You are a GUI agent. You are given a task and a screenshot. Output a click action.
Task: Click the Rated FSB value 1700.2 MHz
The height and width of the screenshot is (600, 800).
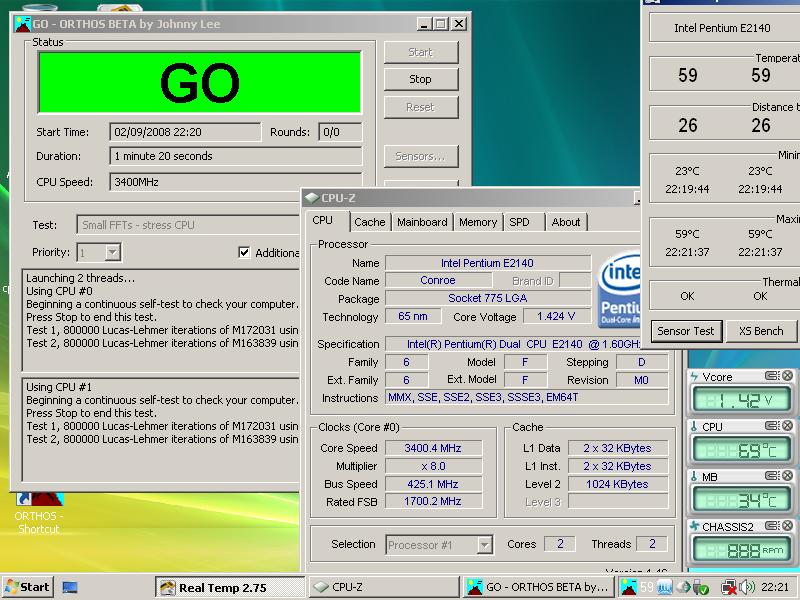click(433, 502)
